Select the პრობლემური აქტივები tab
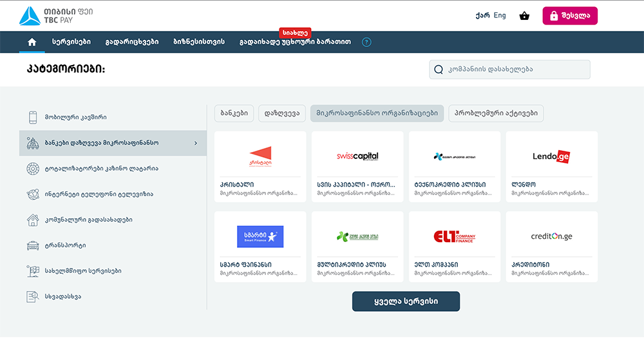The image size is (644, 338). tap(496, 113)
